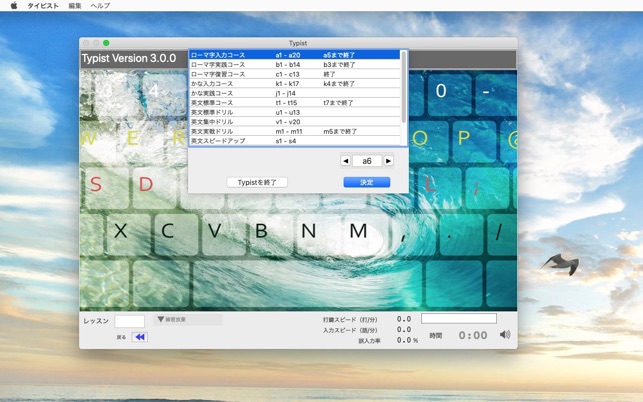The height and width of the screenshot is (402, 643).
Task: Click the 't7まで終了' status cell
Action: tap(338, 103)
